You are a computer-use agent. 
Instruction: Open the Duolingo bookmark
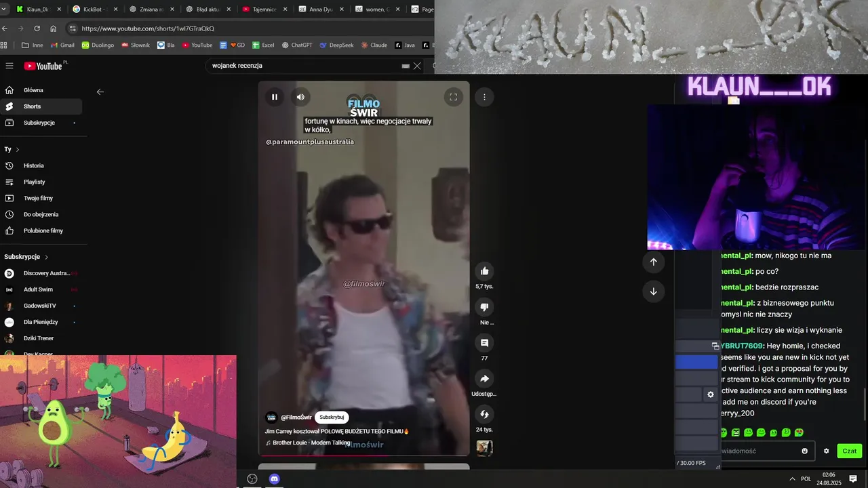[x=98, y=45]
